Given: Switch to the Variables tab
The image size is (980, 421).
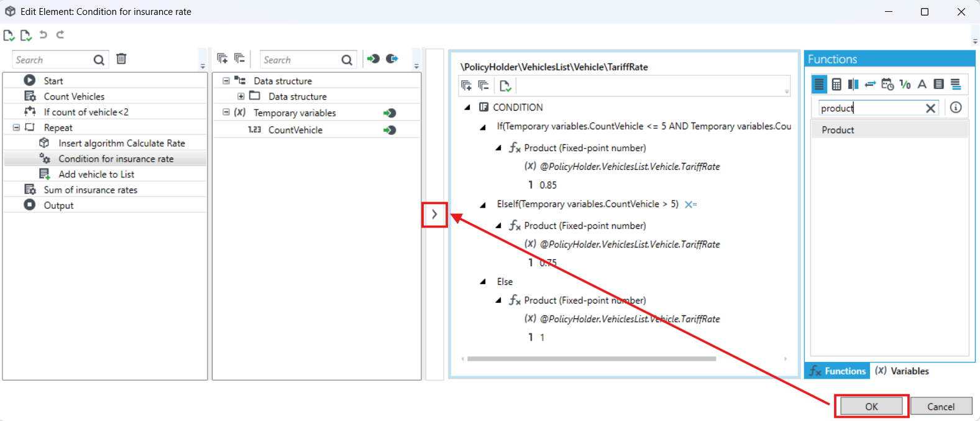Looking at the screenshot, I should 902,371.
